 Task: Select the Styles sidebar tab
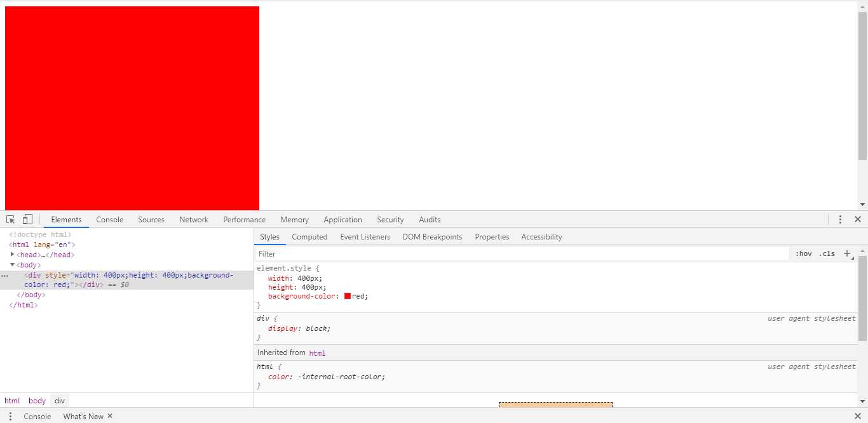(x=269, y=237)
